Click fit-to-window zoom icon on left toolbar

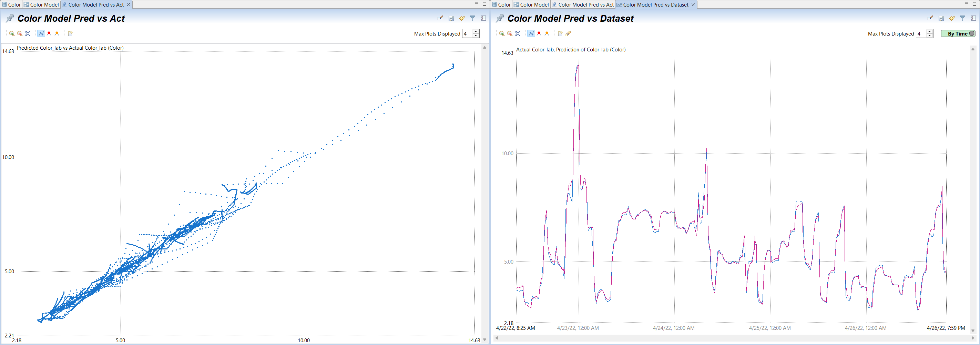(x=28, y=33)
